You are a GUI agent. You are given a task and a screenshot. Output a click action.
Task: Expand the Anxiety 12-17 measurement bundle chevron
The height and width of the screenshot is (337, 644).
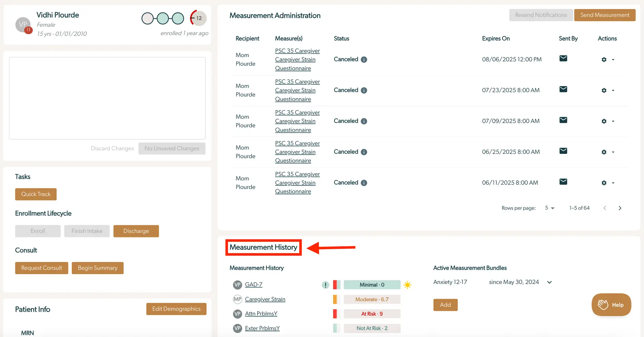coord(549,282)
